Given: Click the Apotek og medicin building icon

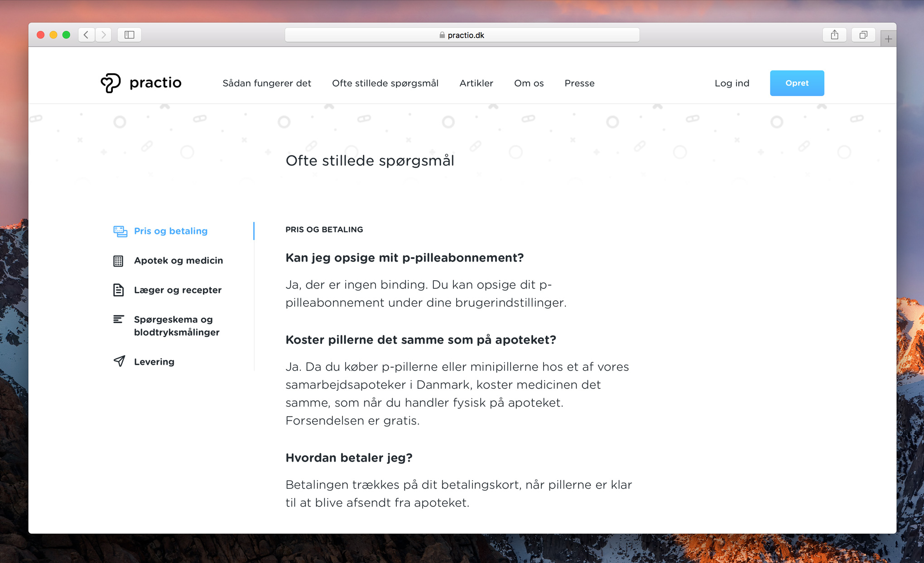Looking at the screenshot, I should pos(118,261).
